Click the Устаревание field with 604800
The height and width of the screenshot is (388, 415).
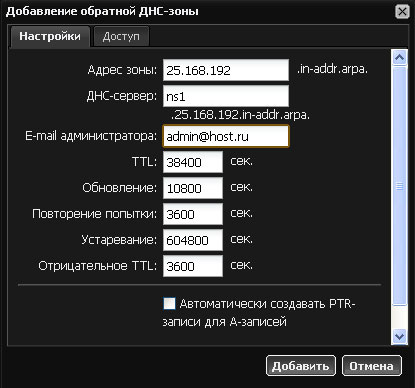coord(193,240)
